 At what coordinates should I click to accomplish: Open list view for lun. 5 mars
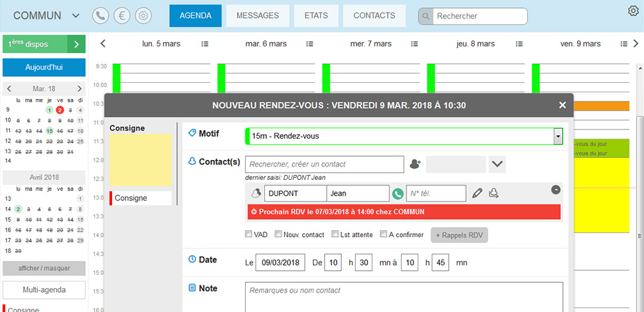pyautogui.click(x=204, y=44)
